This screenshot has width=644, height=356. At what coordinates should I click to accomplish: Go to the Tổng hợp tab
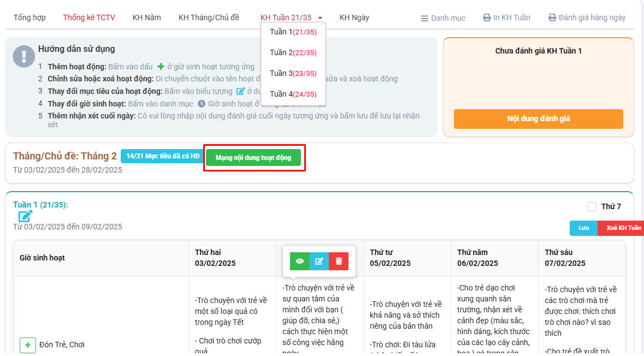click(29, 17)
